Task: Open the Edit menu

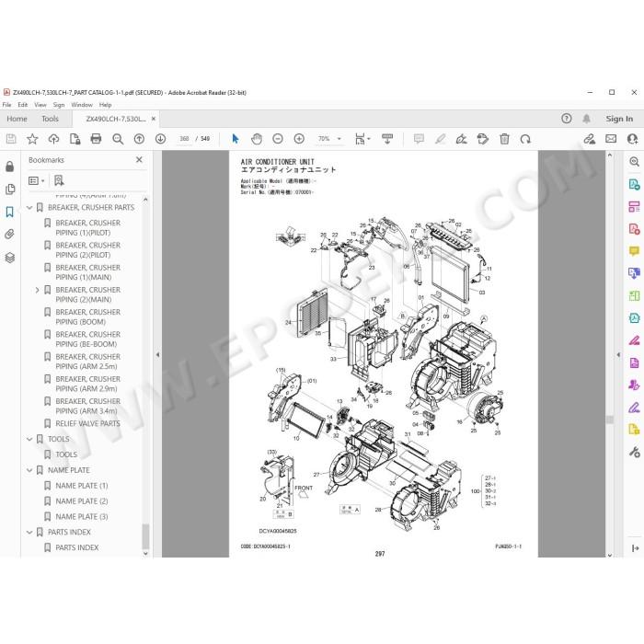Action: 23,105
